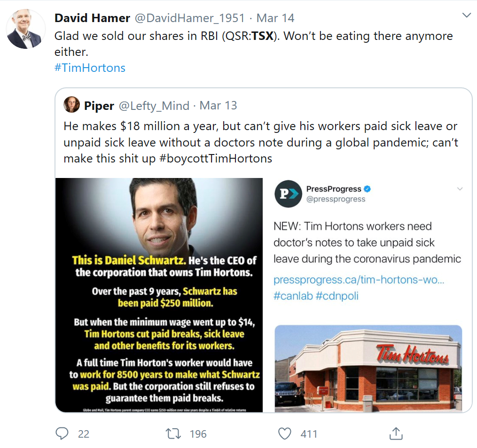Click David Hamer's profile avatar

(x=25, y=29)
